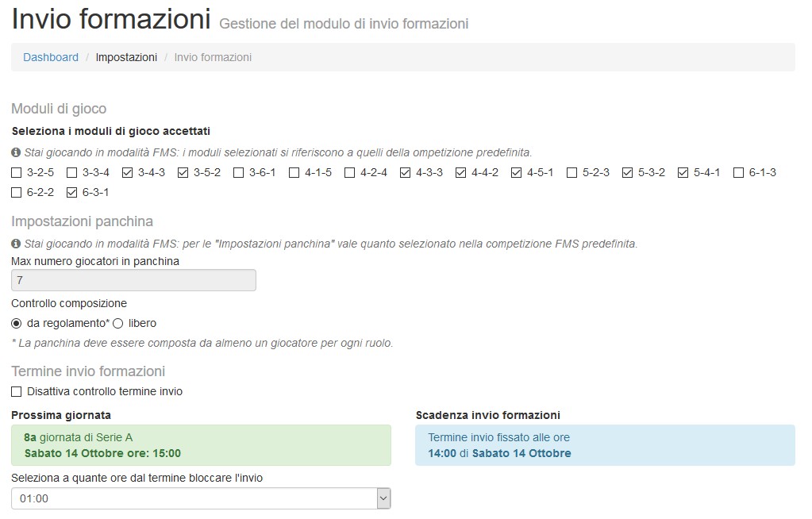812x519 pixels.
Task: Enable the 3-2-5 module checkbox
Action: point(16,171)
